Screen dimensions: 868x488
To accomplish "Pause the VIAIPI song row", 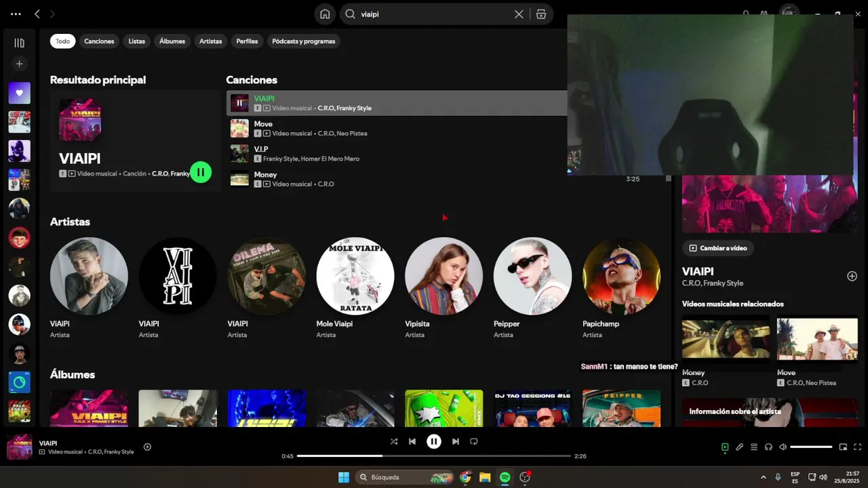I will [239, 103].
